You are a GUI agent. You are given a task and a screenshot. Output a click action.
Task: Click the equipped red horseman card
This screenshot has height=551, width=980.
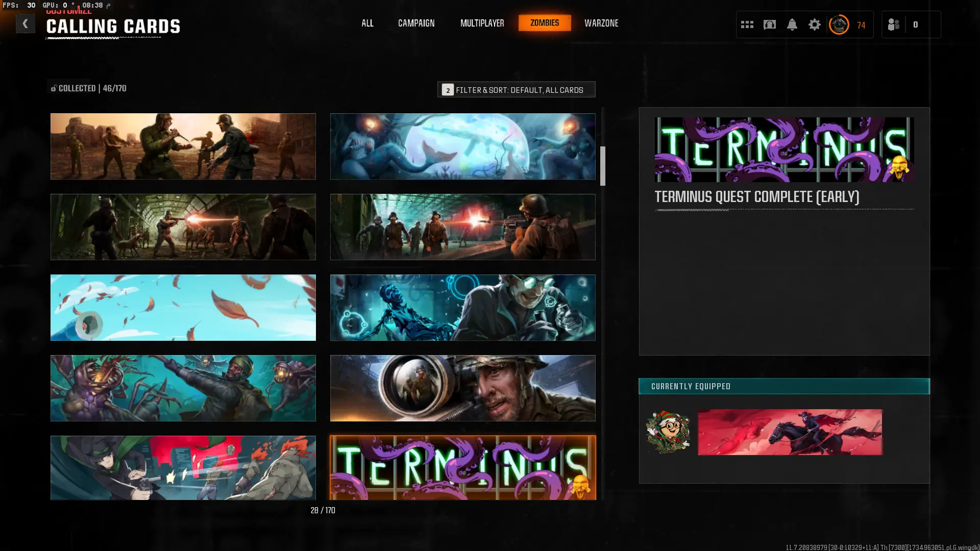coord(790,432)
